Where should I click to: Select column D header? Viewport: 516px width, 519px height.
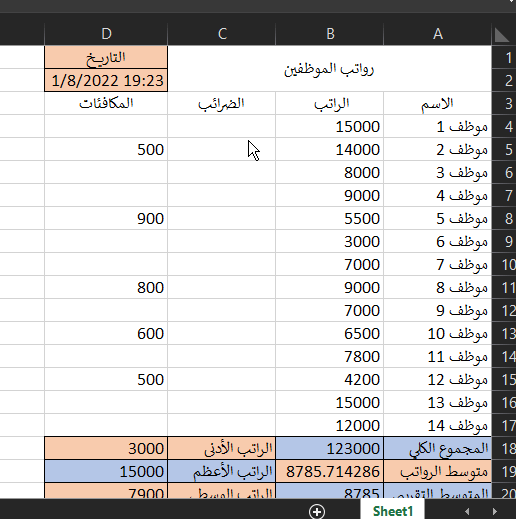pyautogui.click(x=106, y=34)
